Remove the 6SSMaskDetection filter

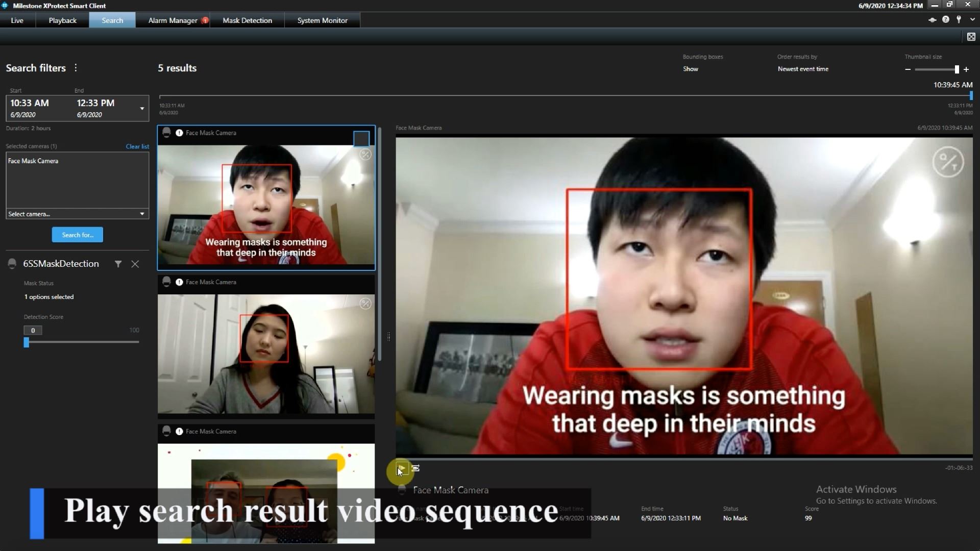pos(135,264)
